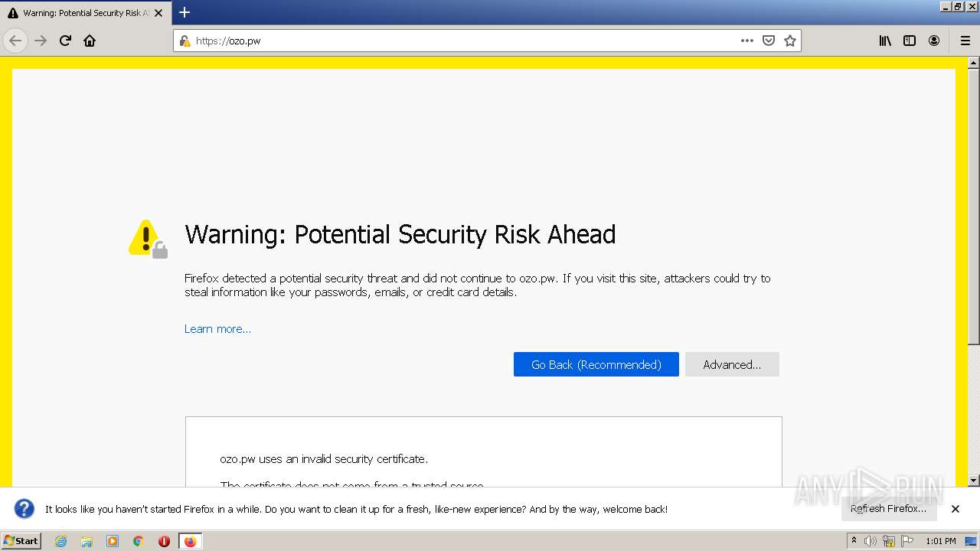The image size is (980, 551).
Task: Open Firefox Account menu
Action: pos(934,41)
